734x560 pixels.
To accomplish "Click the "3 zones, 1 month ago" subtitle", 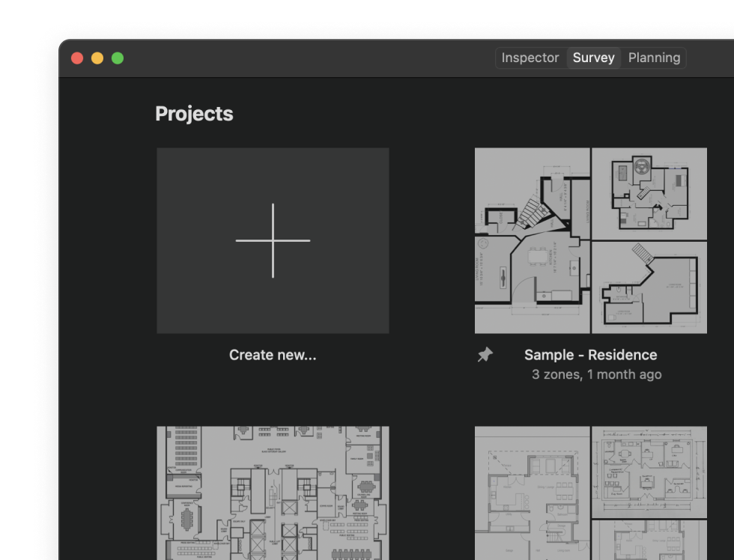I will point(596,374).
